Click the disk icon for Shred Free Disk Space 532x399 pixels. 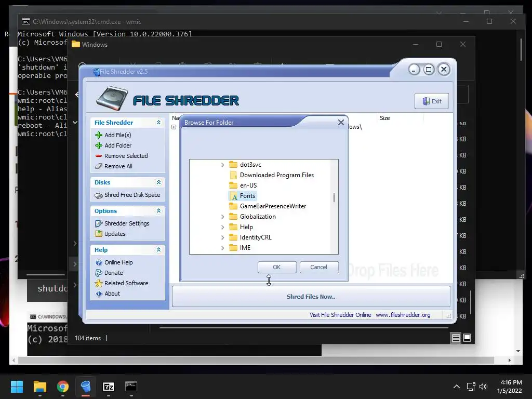pos(99,195)
